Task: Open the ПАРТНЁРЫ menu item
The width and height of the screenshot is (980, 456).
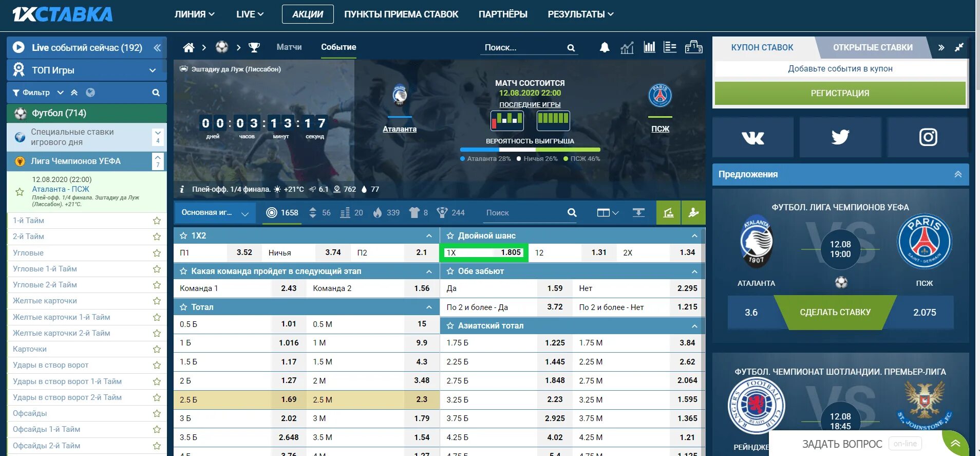Action: pos(503,14)
